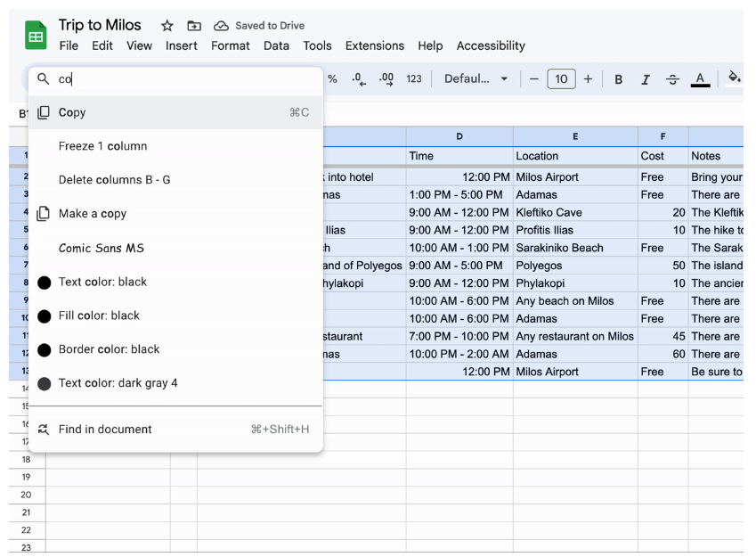Image resolution: width=756 pixels, height=557 pixels.
Task: Open the Insert menu
Action: tap(182, 45)
